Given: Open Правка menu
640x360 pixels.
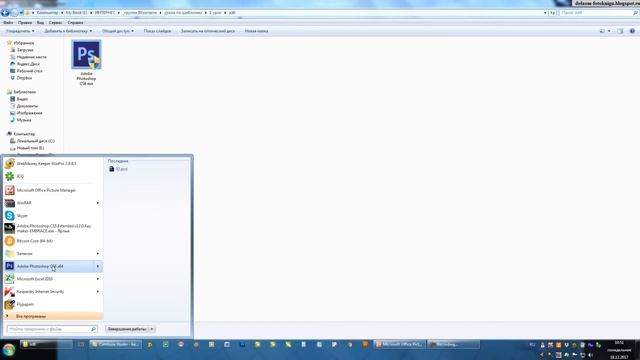Looking at the screenshot, I should (25, 23).
